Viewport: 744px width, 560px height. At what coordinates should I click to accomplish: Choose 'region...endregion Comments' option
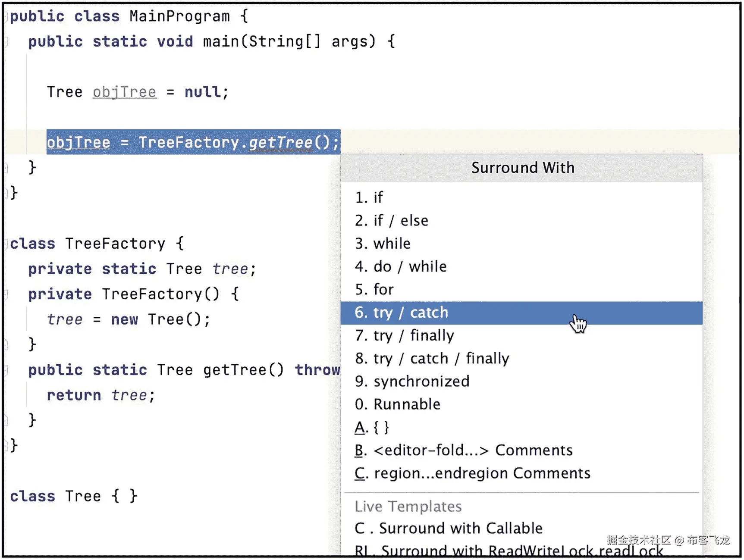(x=472, y=473)
